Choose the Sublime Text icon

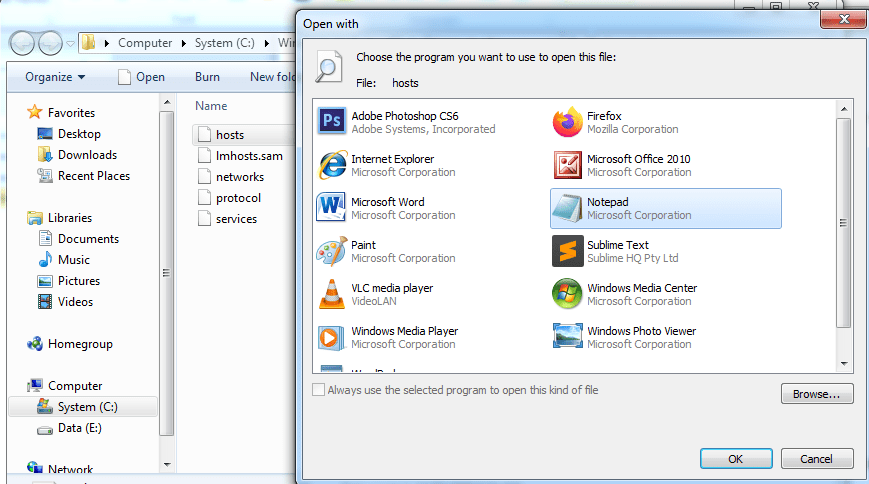[x=568, y=251]
